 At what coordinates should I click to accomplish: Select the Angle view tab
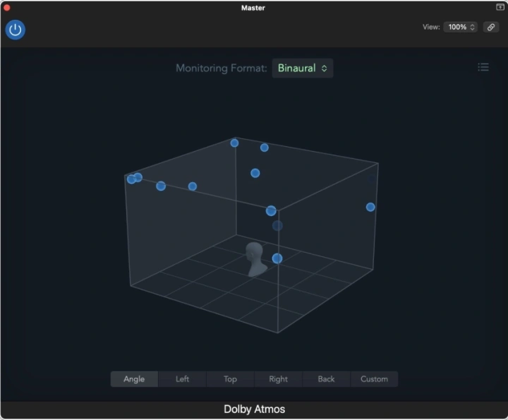tap(134, 379)
